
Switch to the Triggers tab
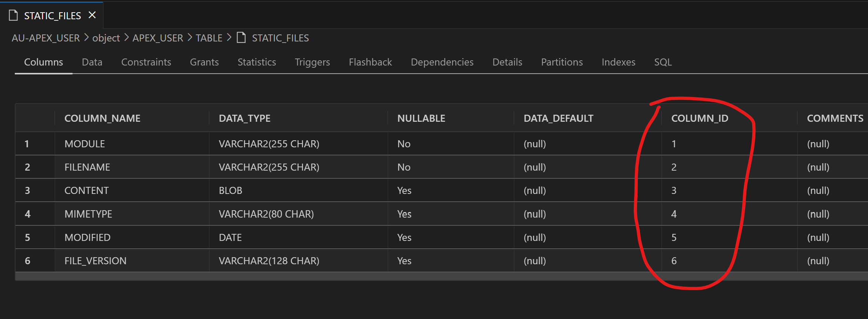(312, 62)
